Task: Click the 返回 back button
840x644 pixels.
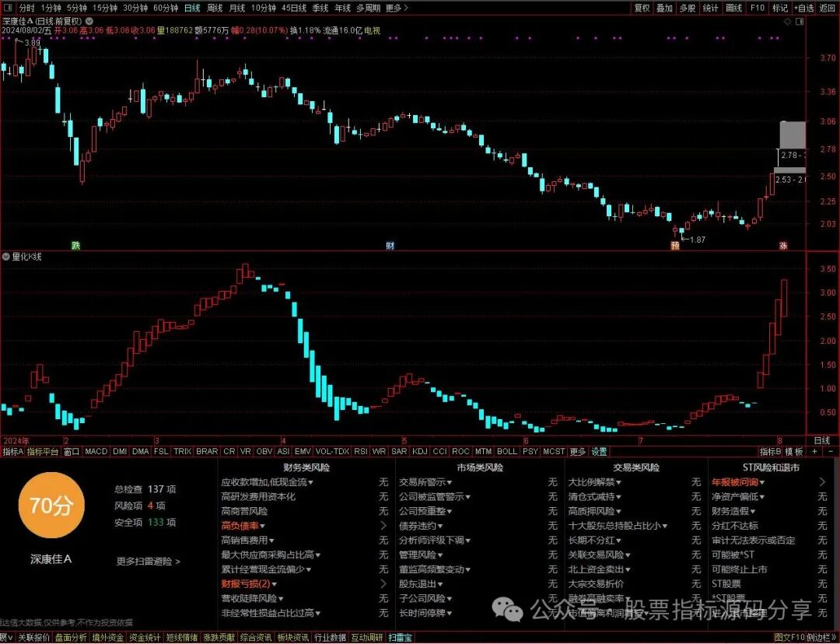Action: (827, 8)
